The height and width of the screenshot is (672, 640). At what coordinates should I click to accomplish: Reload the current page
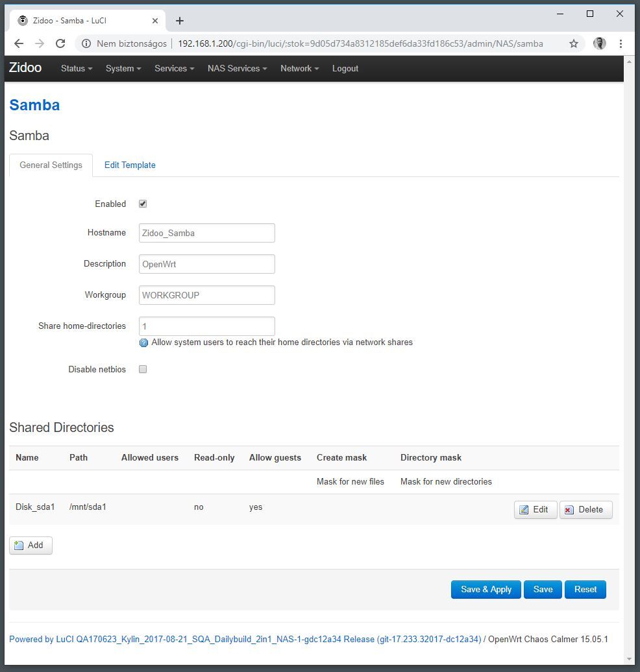pyautogui.click(x=60, y=43)
